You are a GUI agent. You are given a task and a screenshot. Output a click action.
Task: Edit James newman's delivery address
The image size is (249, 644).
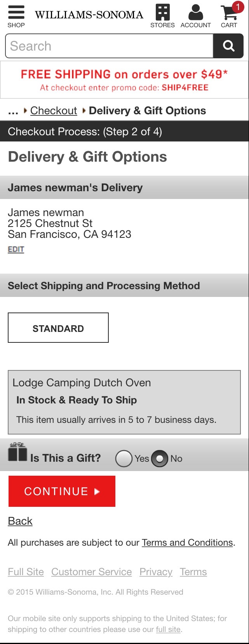[x=16, y=249]
